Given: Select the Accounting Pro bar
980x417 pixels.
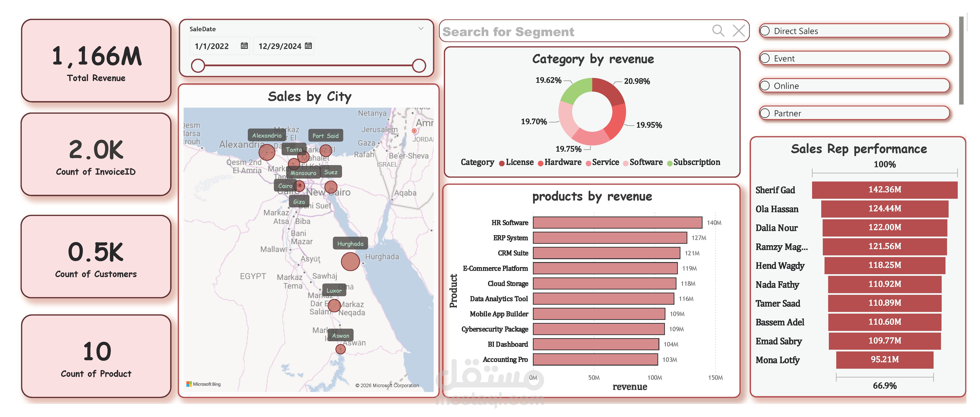Looking at the screenshot, I should pyautogui.click(x=595, y=360).
